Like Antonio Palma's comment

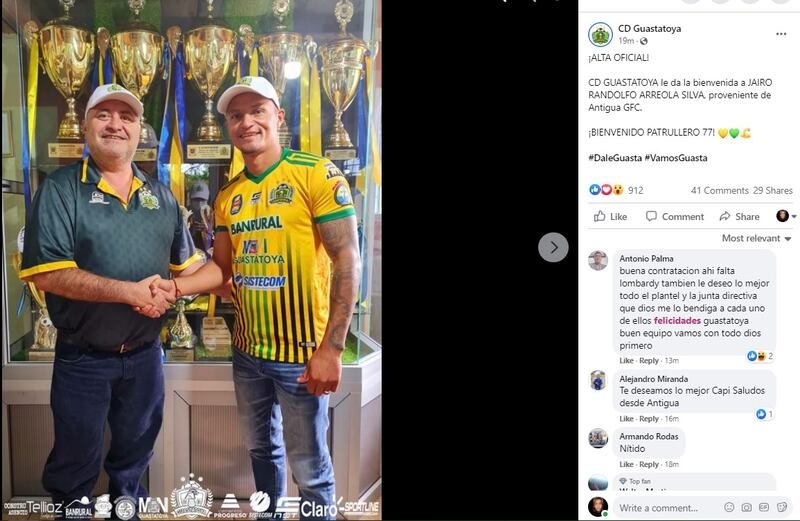click(x=626, y=360)
